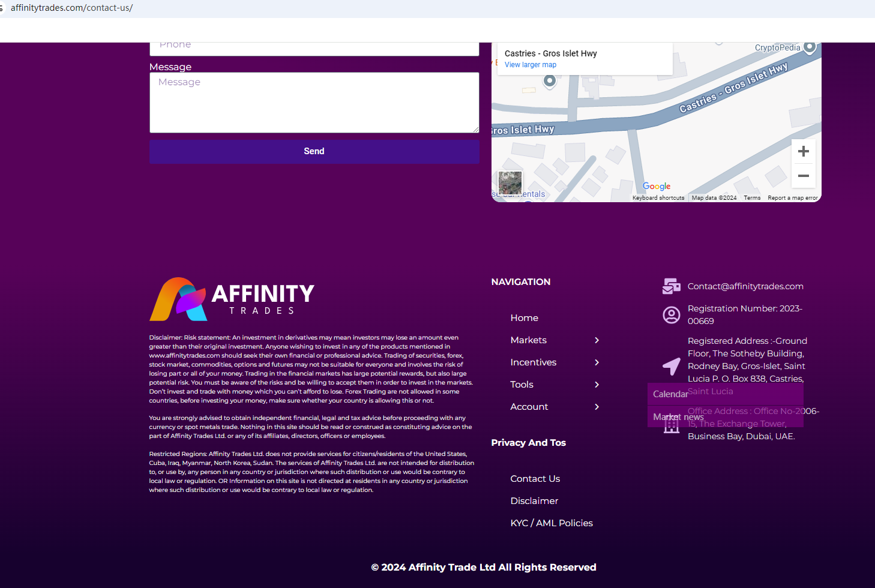The height and width of the screenshot is (588, 875).
Task: Expand the Tools submenu arrow
Action: click(x=597, y=385)
